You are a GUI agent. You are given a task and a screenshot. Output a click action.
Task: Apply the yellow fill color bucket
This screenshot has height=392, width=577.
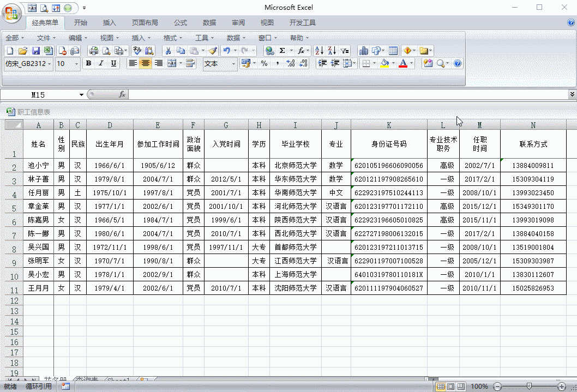[385, 64]
